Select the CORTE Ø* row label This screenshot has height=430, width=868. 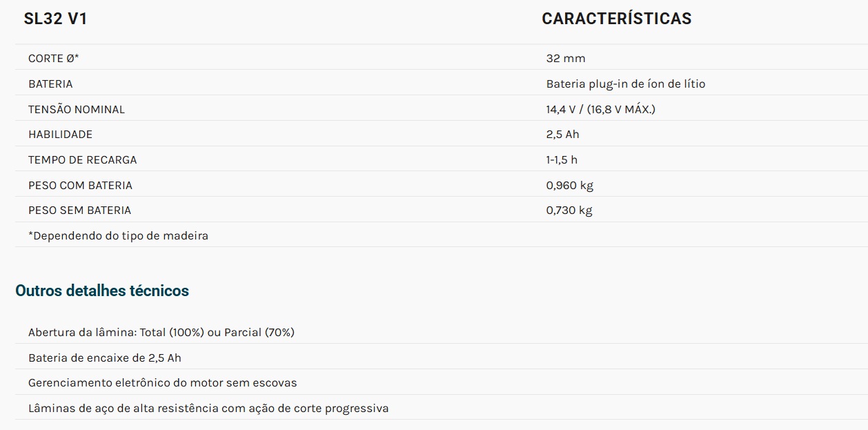54,59
